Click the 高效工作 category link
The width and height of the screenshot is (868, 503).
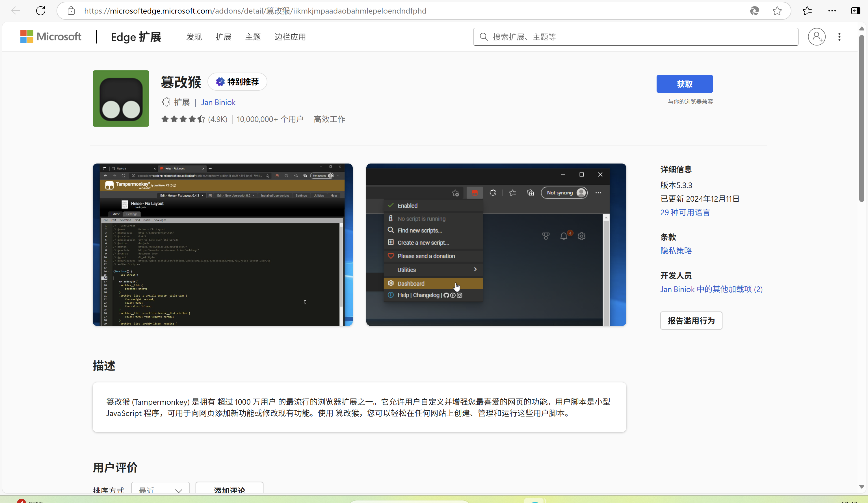click(x=330, y=119)
